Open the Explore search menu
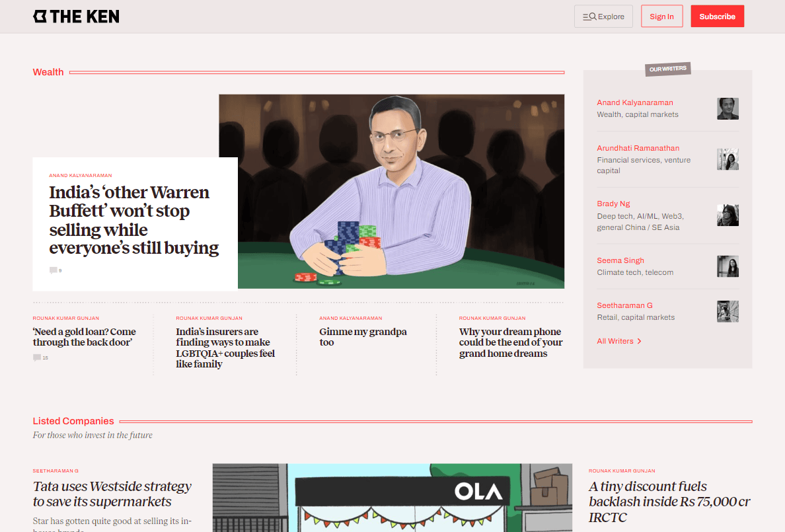Image resolution: width=785 pixels, height=532 pixels. 603,17
